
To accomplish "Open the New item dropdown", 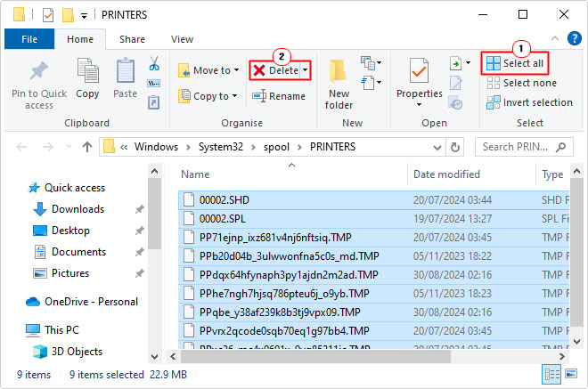I will click(372, 63).
